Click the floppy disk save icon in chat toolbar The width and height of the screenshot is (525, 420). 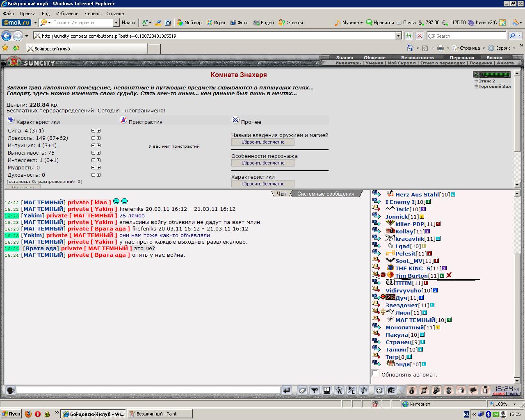[326, 390]
